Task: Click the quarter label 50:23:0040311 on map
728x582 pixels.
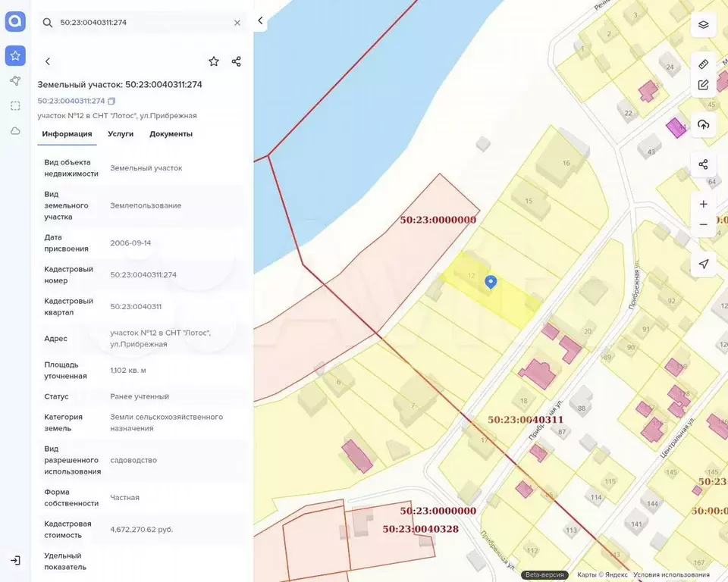Action: coord(526,420)
